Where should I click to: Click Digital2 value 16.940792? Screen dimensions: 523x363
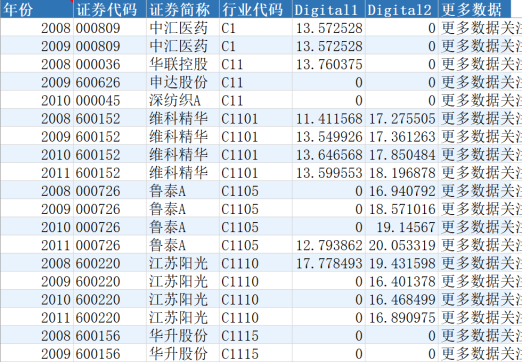(x=402, y=191)
